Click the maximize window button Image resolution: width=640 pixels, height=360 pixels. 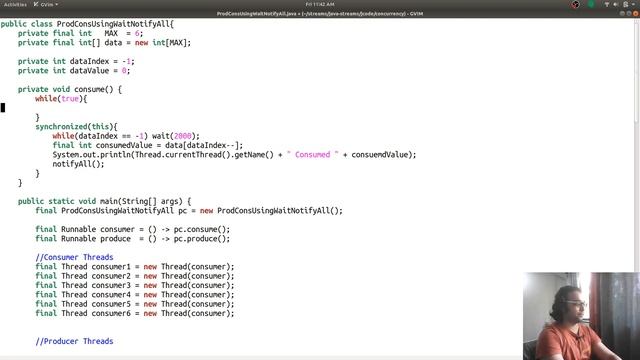tap(629, 13)
